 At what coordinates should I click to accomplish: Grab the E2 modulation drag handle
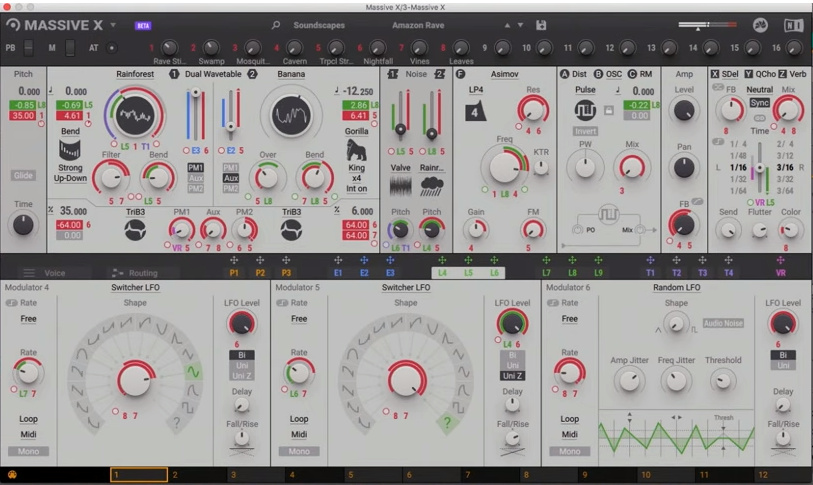pos(364,260)
